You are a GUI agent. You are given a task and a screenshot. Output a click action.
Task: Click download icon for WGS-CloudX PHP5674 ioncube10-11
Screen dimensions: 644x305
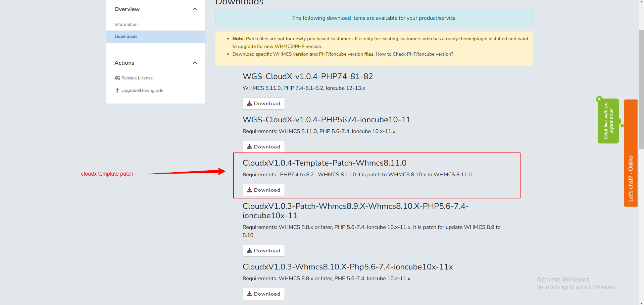click(249, 147)
